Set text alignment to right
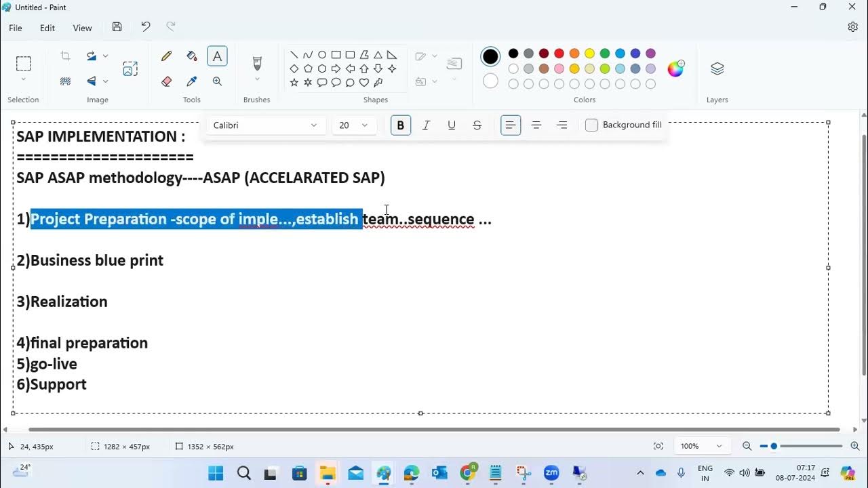Viewport: 868px width, 488px height. pyautogui.click(x=562, y=125)
